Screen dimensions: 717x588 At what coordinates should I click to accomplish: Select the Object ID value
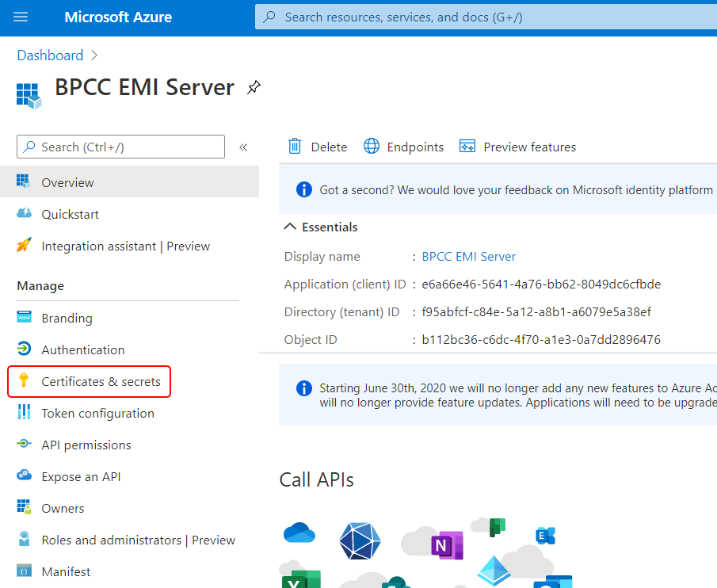541,340
